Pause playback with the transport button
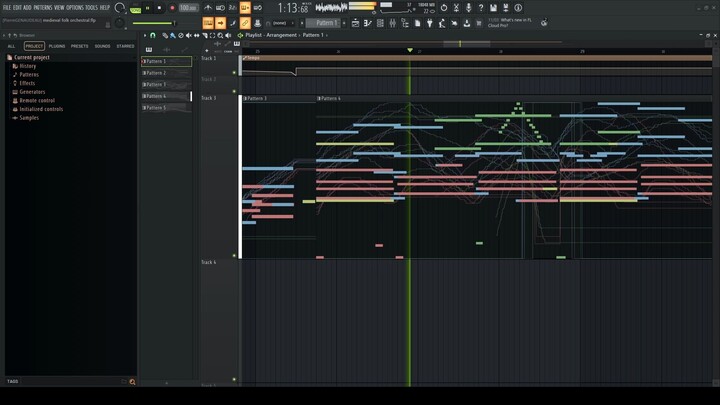The height and width of the screenshot is (405, 720). coord(148,8)
